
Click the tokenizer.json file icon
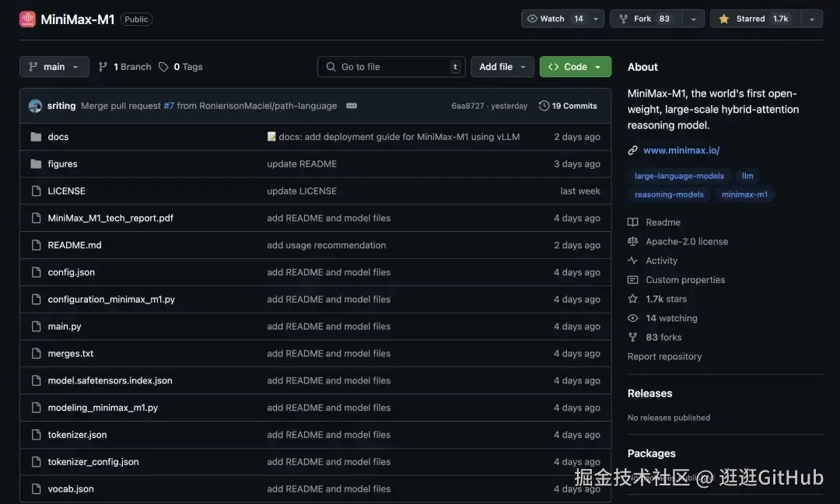[x=36, y=434]
